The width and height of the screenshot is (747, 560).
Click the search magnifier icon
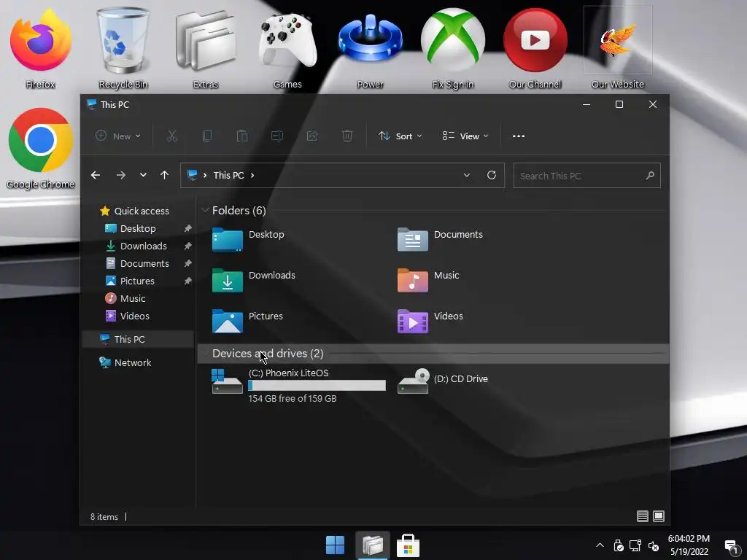[650, 176]
